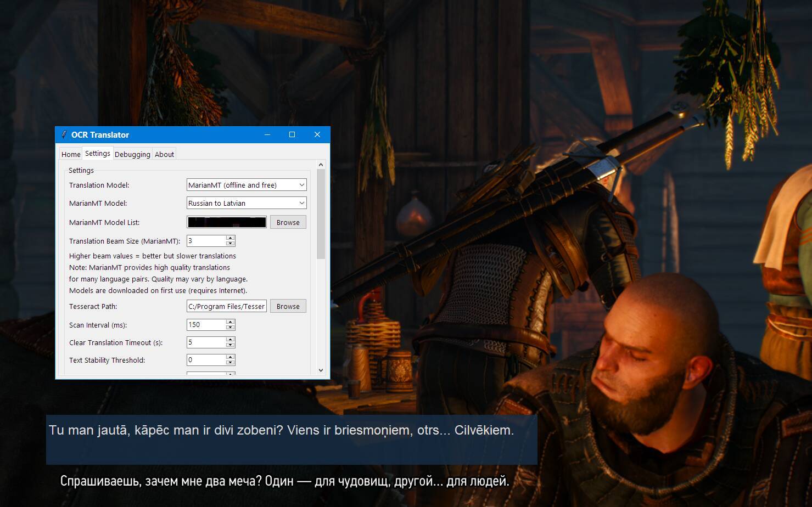Decrease the Scan Interval value
Screen dimensions: 812x507
[231, 328]
